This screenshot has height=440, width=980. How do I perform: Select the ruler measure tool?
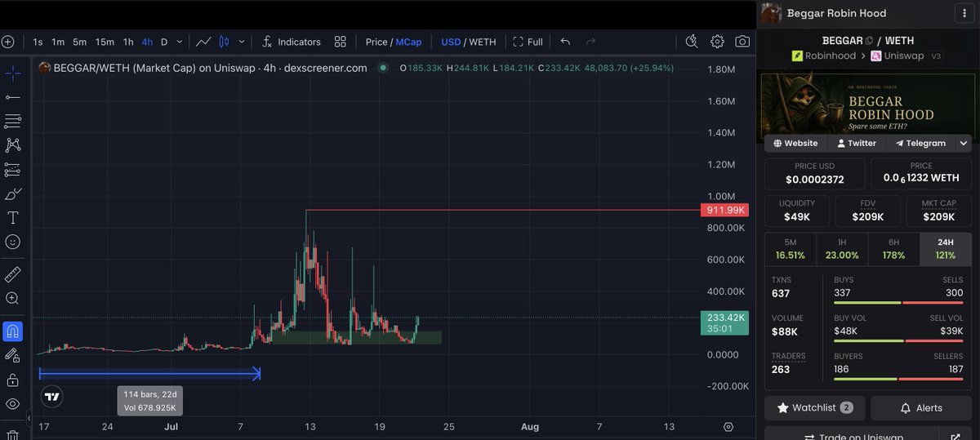tap(13, 274)
